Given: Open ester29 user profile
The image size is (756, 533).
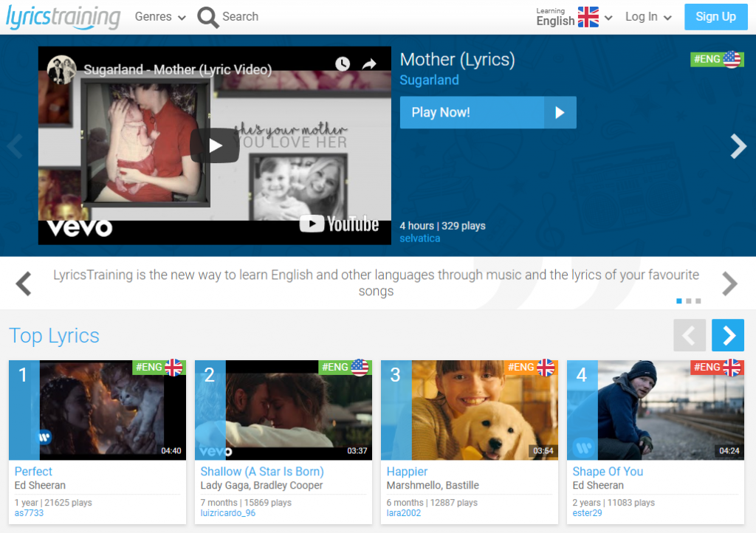Looking at the screenshot, I should (x=587, y=513).
